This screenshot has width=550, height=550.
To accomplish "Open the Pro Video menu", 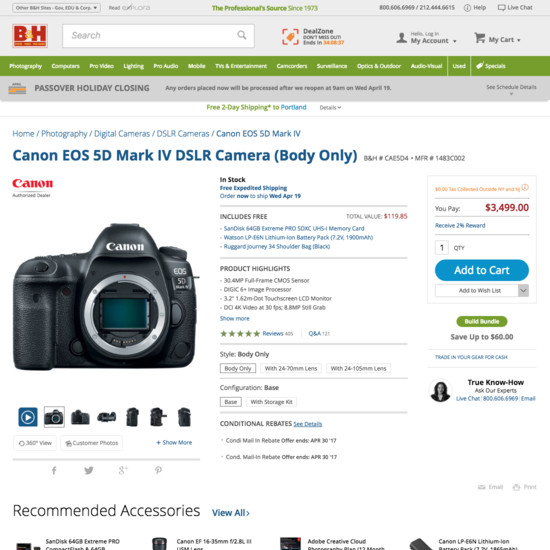I will [101, 66].
